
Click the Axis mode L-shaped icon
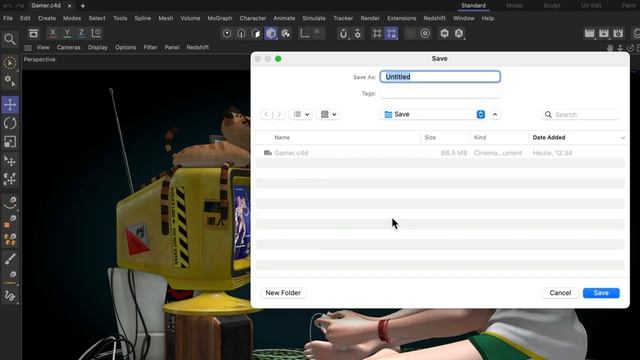click(x=304, y=33)
